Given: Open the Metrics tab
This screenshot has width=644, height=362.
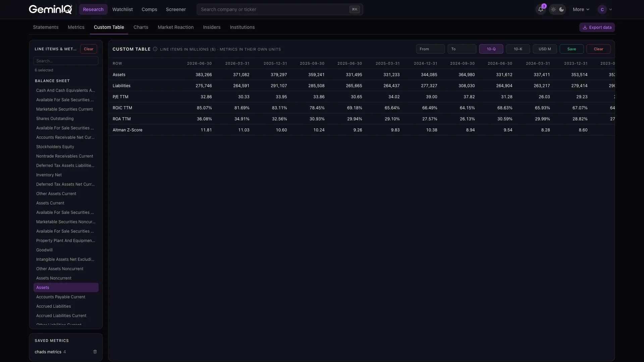Looking at the screenshot, I should tap(76, 27).
